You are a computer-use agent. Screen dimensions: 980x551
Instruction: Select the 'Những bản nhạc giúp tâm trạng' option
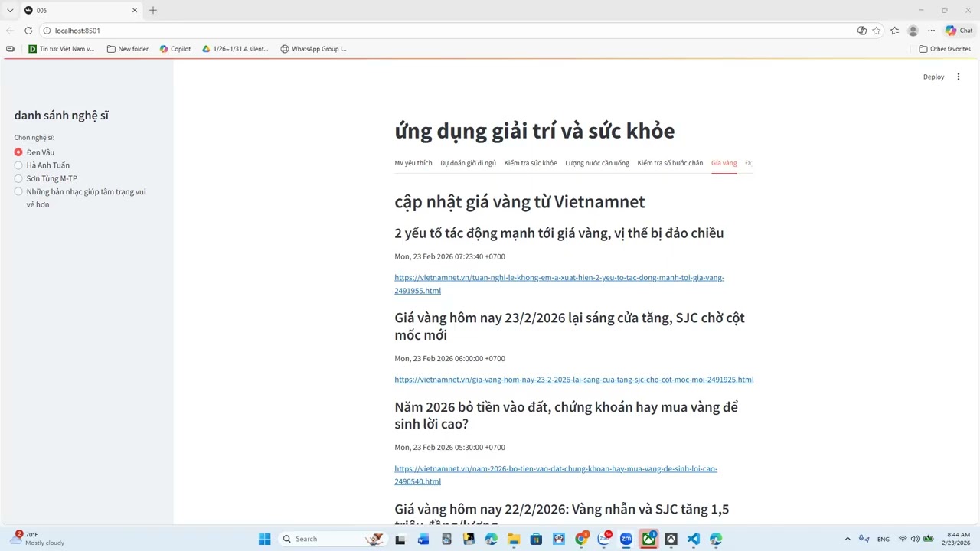18,191
